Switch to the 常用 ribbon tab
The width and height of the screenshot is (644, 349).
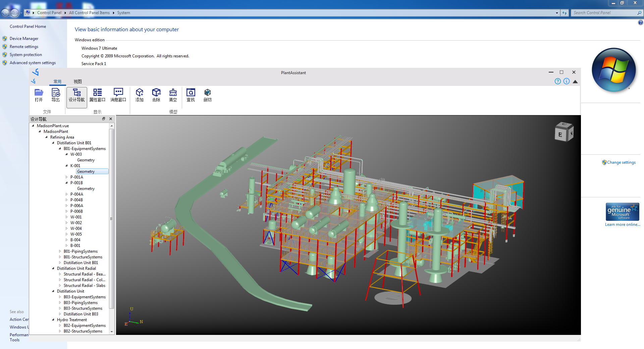pyautogui.click(x=58, y=82)
